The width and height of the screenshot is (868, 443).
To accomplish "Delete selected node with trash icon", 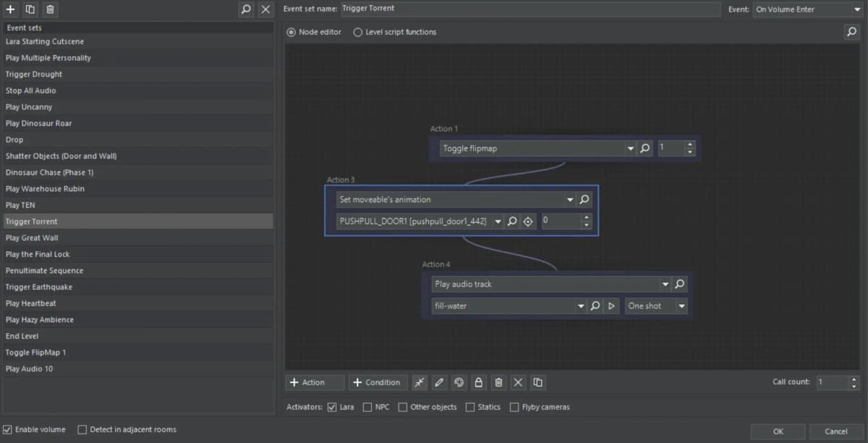I will point(498,382).
